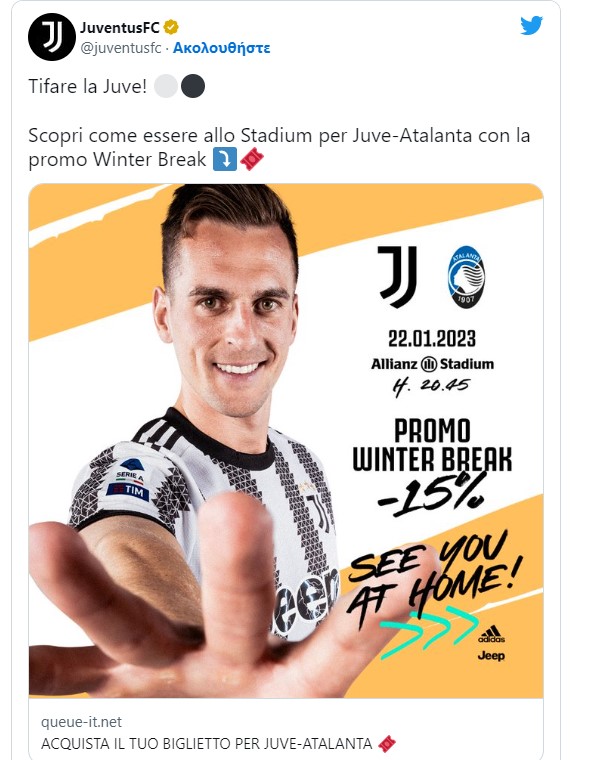This screenshot has width=596, height=760.
Task: Click the red ticket emoji after Winter Break
Action: click(x=252, y=159)
